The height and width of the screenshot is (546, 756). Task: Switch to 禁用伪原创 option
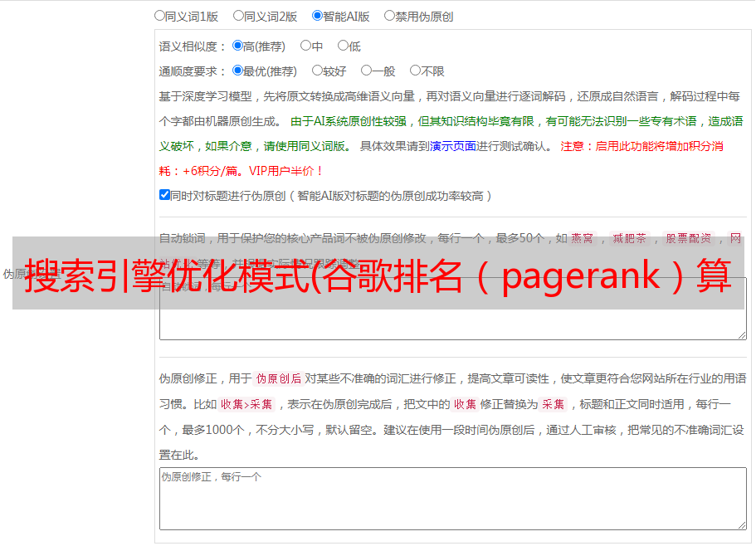click(389, 16)
